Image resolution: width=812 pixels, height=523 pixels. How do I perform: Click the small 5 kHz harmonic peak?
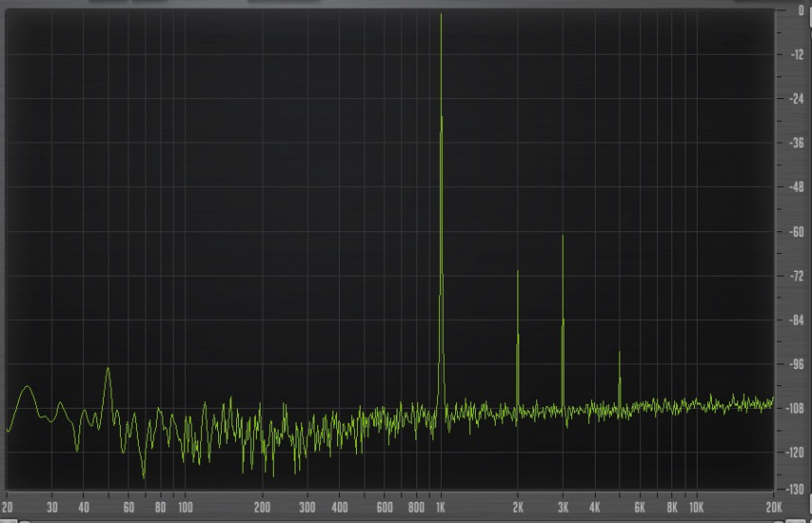point(619,353)
